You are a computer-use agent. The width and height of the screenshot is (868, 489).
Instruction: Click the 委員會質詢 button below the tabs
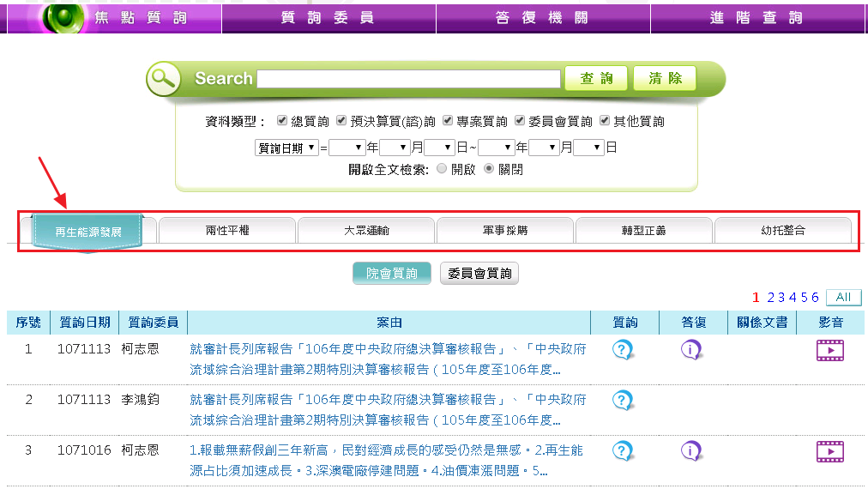point(479,274)
